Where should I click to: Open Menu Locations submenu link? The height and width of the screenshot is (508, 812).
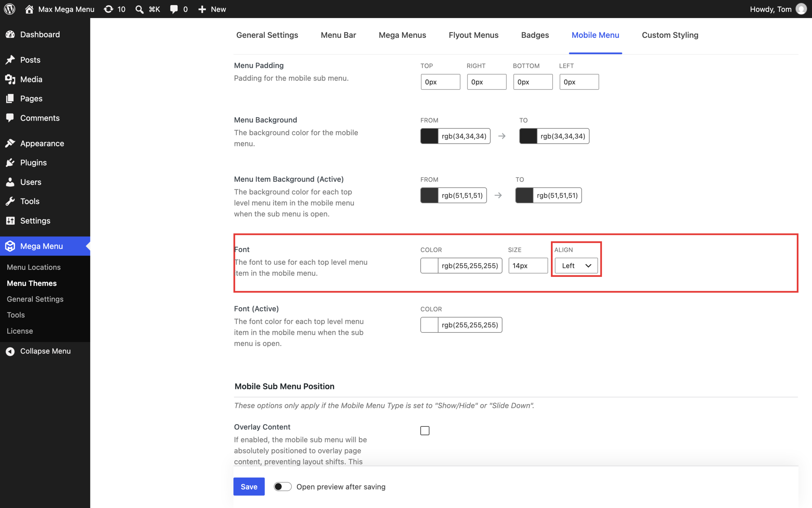point(34,267)
